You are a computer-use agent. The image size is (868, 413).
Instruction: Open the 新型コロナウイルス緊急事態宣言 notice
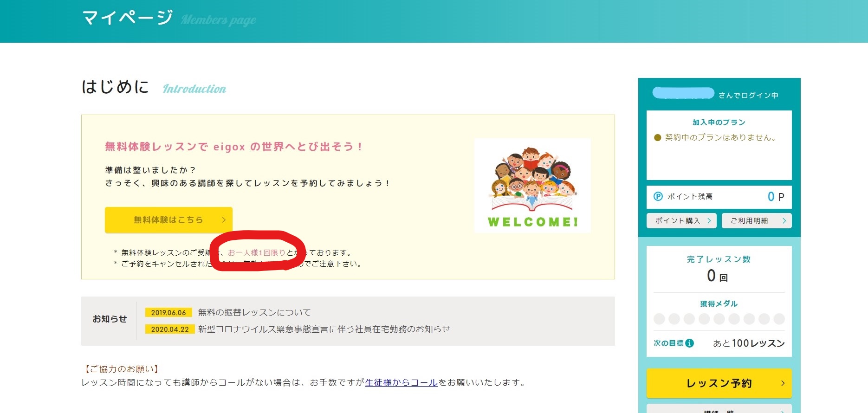[x=324, y=329]
